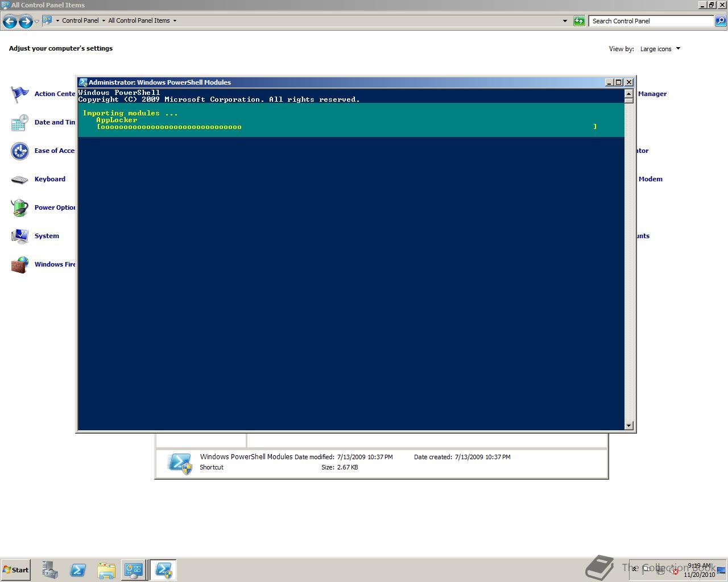Click Adjust your computer's settings heading
Screen dimensions: 728x582
point(61,48)
